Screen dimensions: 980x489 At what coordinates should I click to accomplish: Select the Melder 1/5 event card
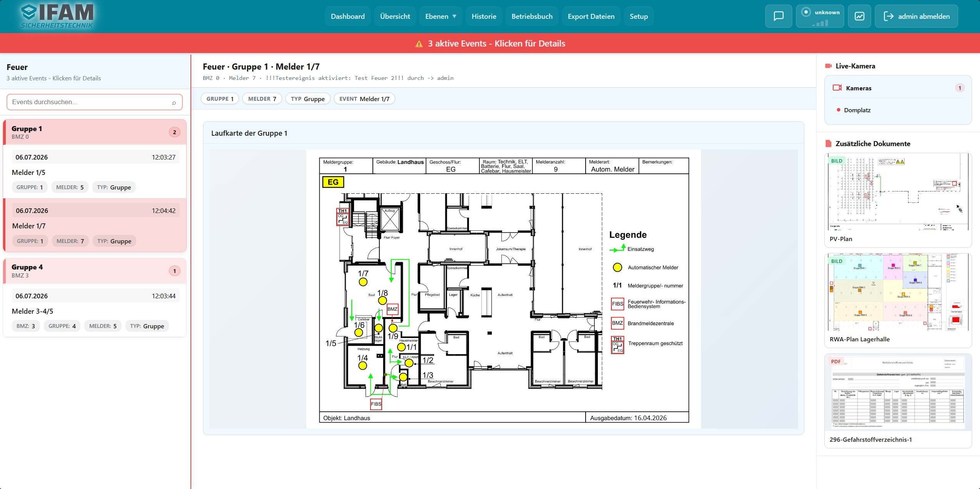click(95, 172)
